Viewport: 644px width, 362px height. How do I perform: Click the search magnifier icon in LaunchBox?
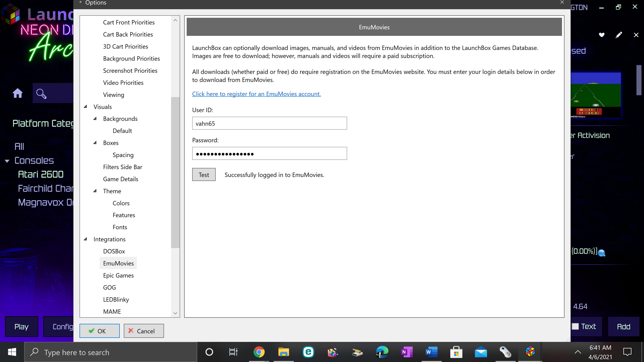(41, 94)
